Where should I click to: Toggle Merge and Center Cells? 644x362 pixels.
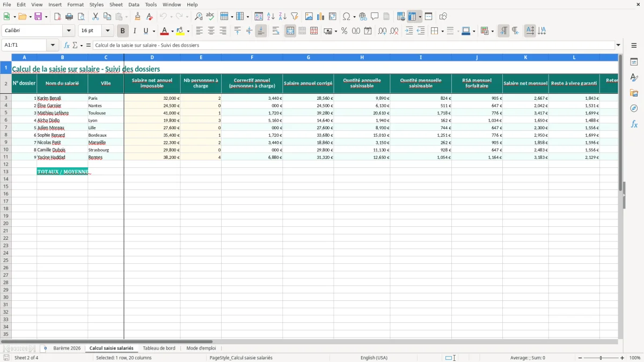point(290,31)
